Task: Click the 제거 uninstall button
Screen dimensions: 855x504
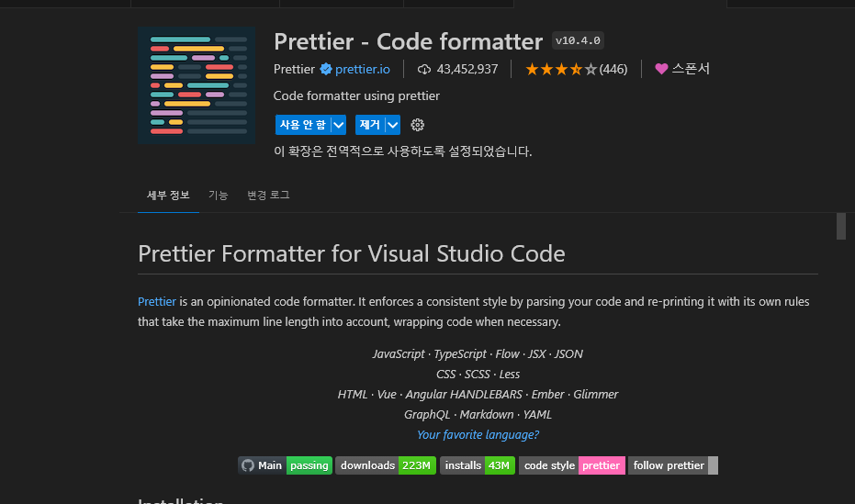Action: [x=370, y=125]
